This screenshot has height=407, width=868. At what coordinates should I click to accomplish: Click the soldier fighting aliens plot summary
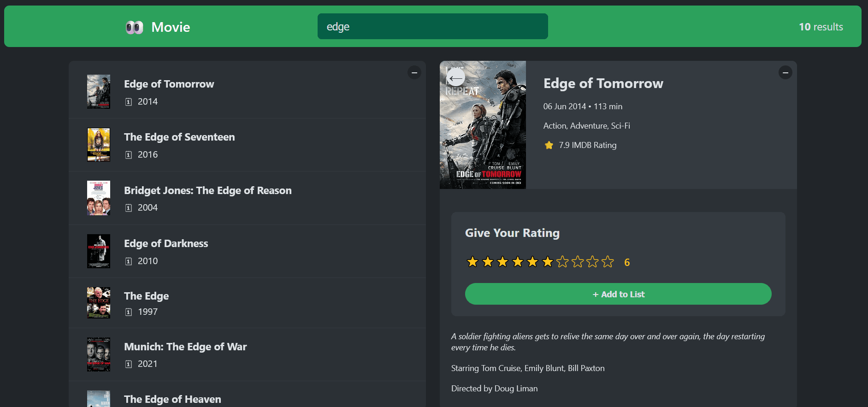pos(608,342)
